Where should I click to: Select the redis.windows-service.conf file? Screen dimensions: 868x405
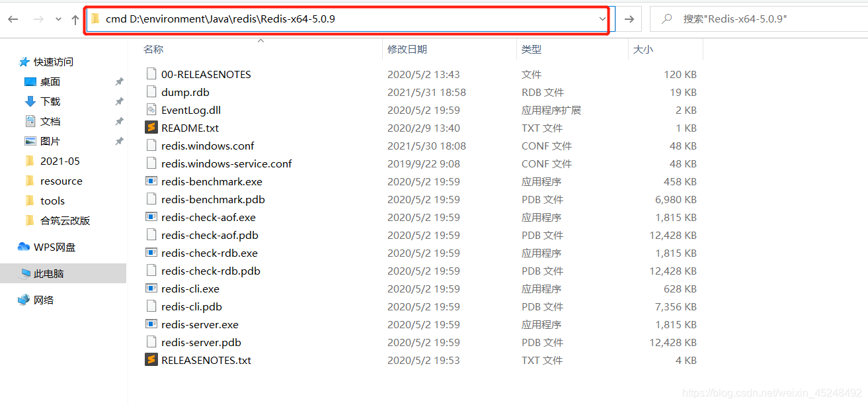(227, 163)
